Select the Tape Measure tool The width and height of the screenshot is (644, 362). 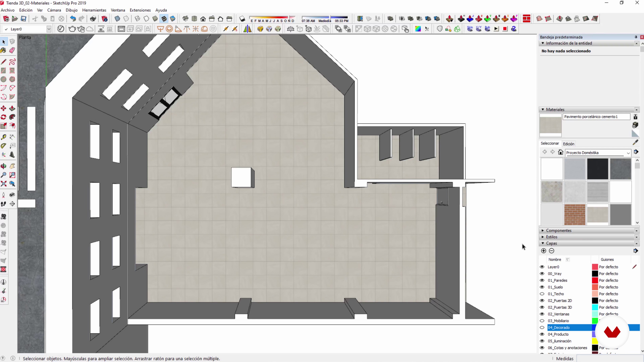click(4, 137)
